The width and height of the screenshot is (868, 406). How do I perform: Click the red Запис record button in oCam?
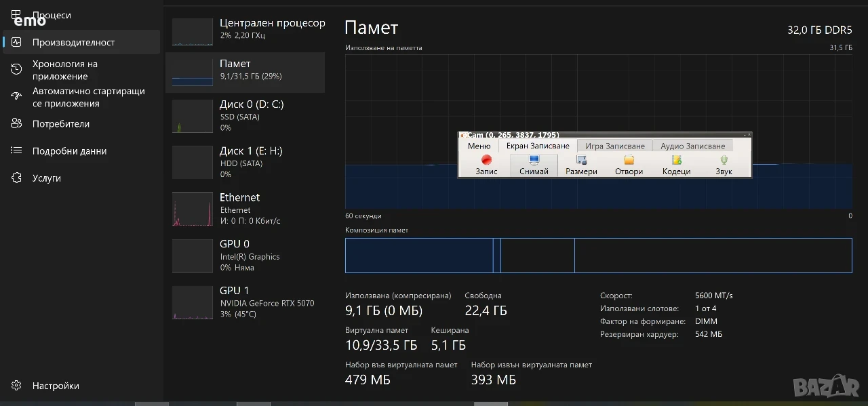(x=486, y=165)
